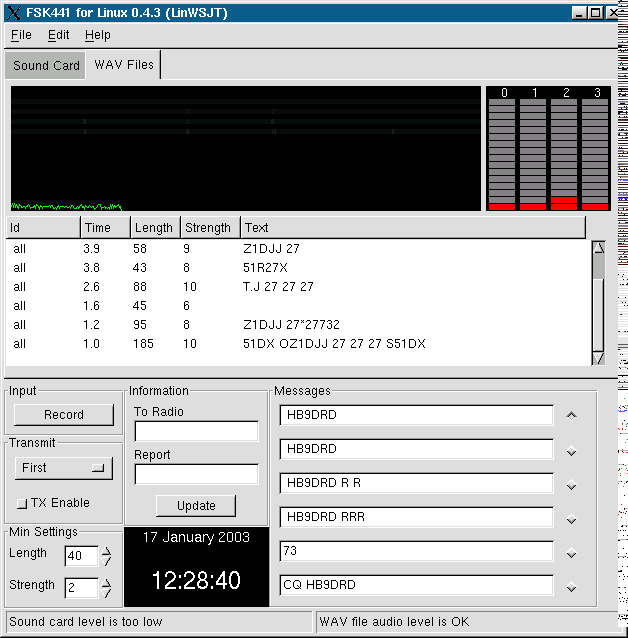628x638 pixels.
Task: Click the level meter bar labeled 3
Action: pos(595,154)
